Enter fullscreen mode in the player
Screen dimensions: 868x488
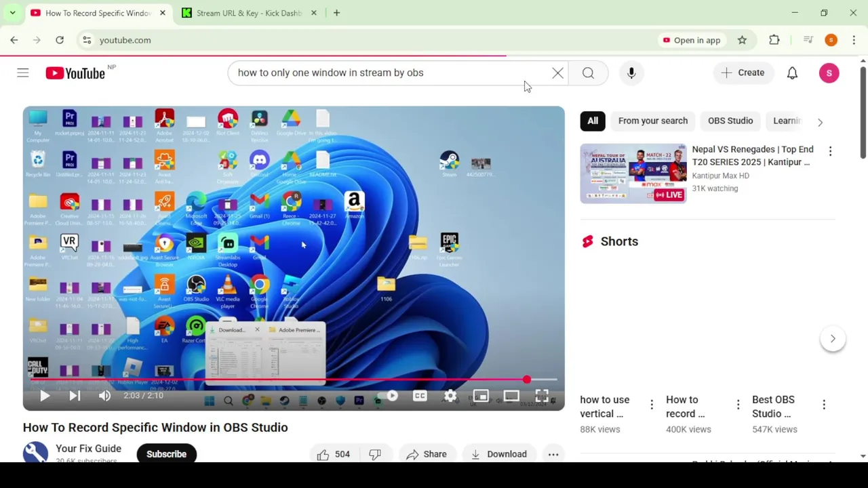click(542, 396)
